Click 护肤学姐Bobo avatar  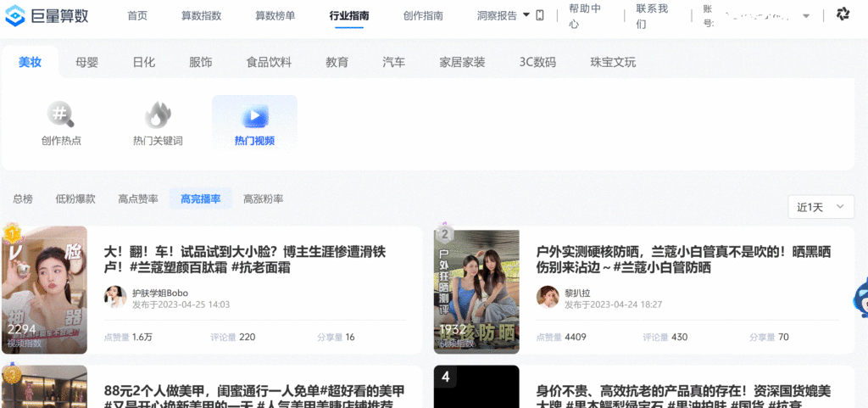pyautogui.click(x=115, y=297)
